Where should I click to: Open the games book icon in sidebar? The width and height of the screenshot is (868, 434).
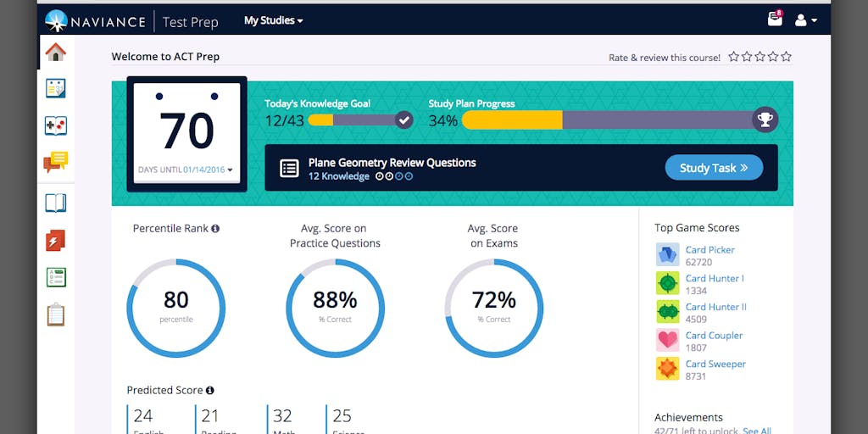[x=56, y=125]
